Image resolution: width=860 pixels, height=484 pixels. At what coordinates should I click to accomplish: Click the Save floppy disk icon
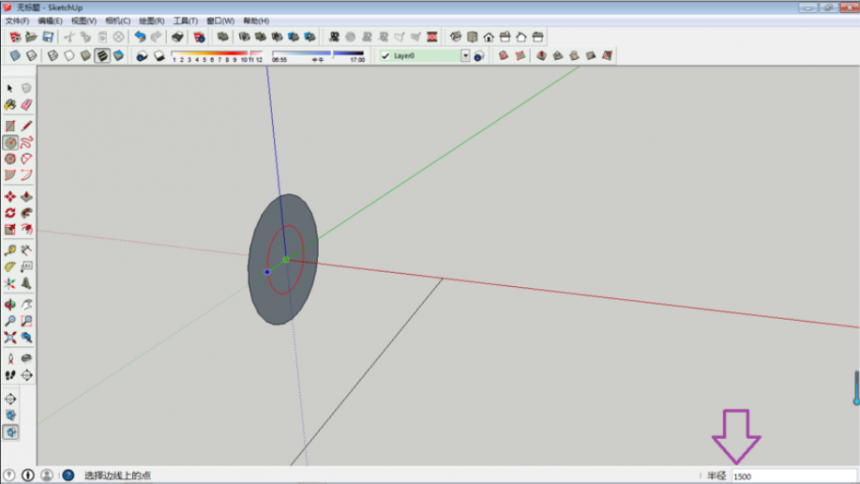(48, 37)
